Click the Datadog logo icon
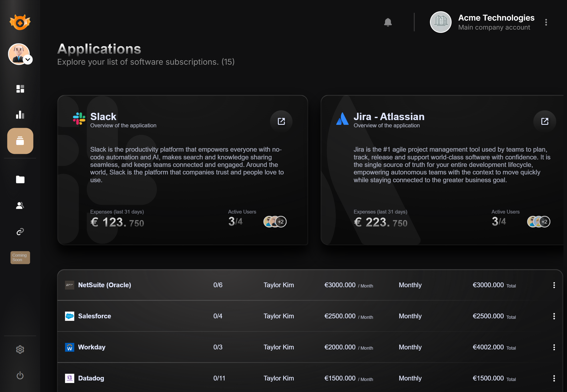567x392 pixels. coord(69,378)
